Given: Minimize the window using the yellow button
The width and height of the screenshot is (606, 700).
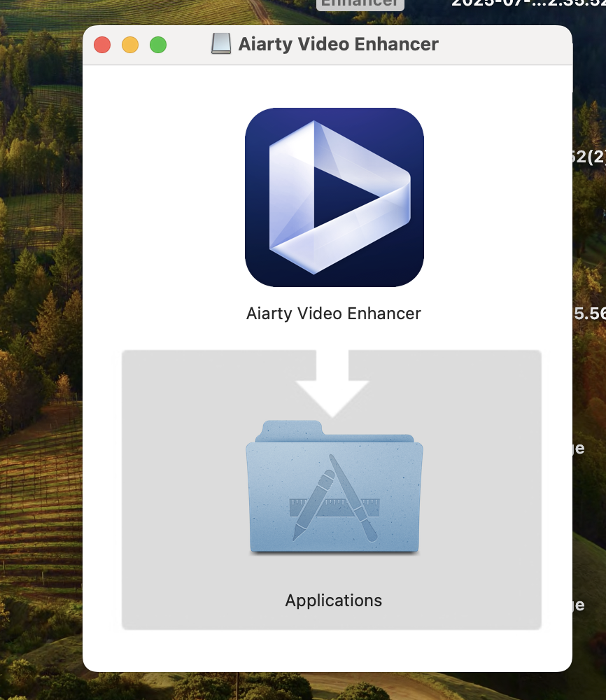Looking at the screenshot, I should tap(130, 45).
